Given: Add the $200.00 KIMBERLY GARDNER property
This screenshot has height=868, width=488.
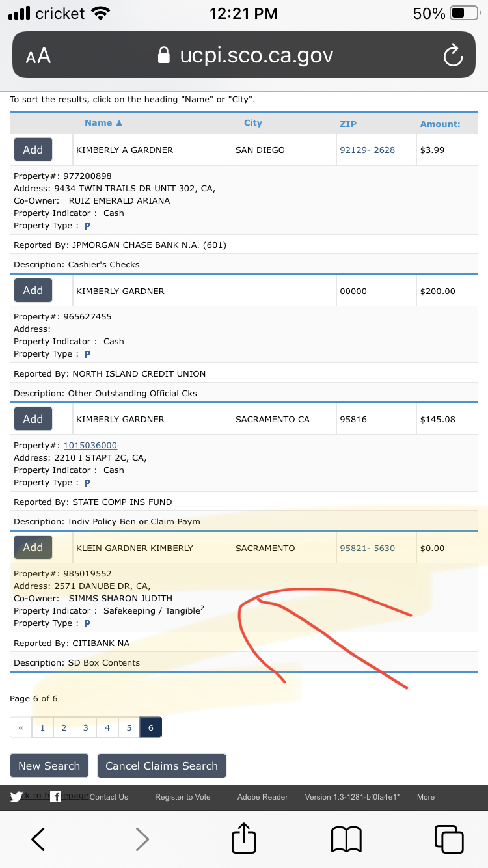Looking at the screenshot, I should pos(33,290).
